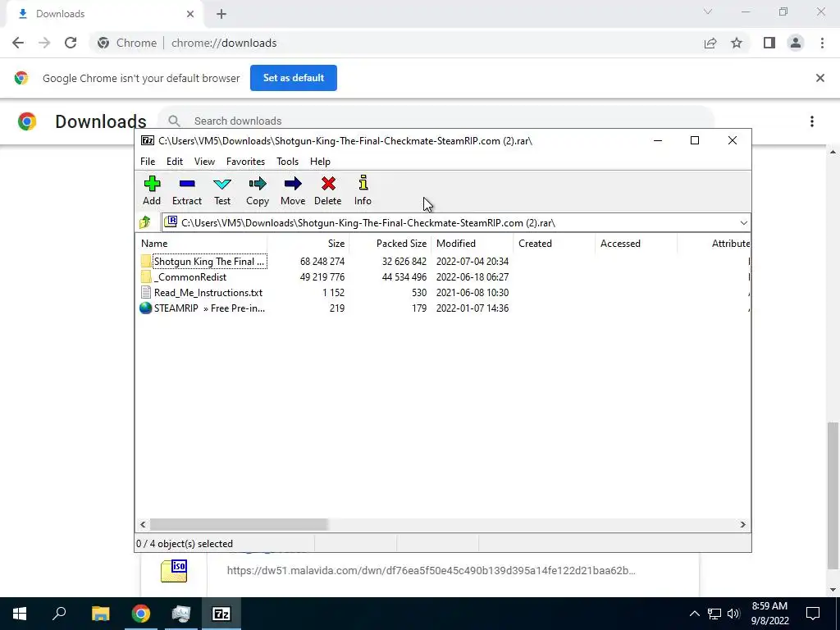Click the tab search chevron in Chrome

click(708, 11)
